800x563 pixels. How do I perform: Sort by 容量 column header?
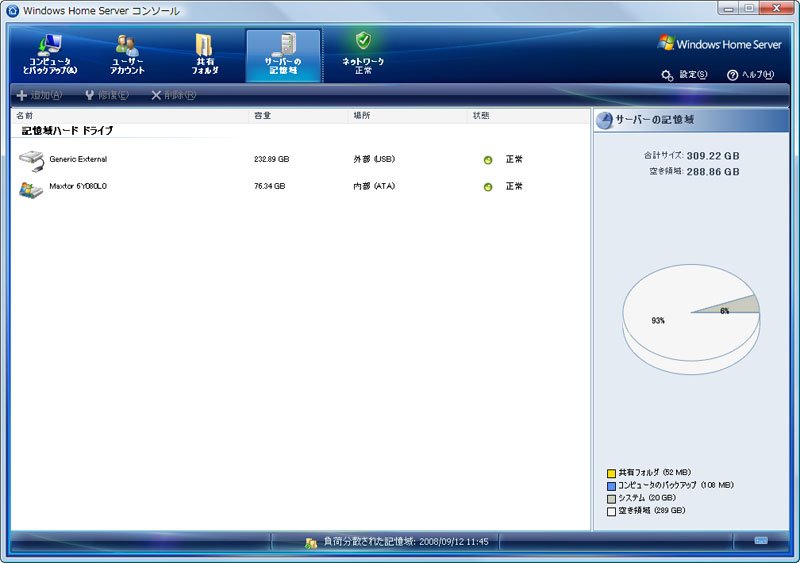pyautogui.click(x=299, y=116)
